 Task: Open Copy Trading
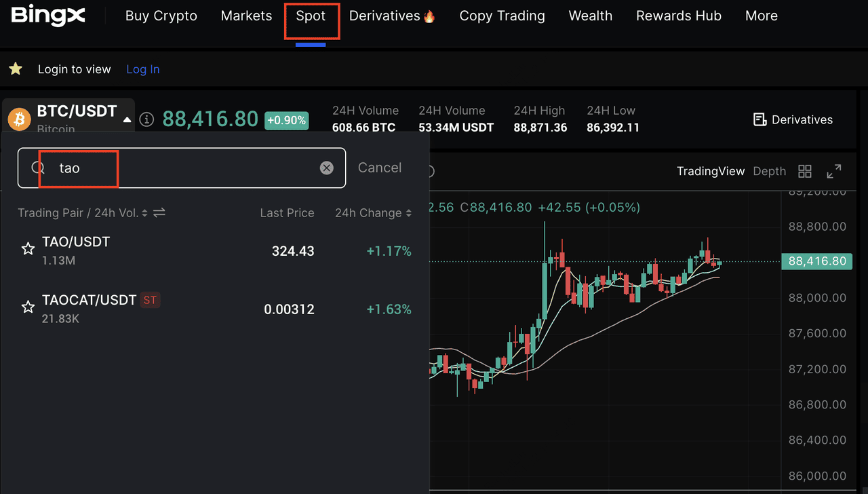point(502,16)
